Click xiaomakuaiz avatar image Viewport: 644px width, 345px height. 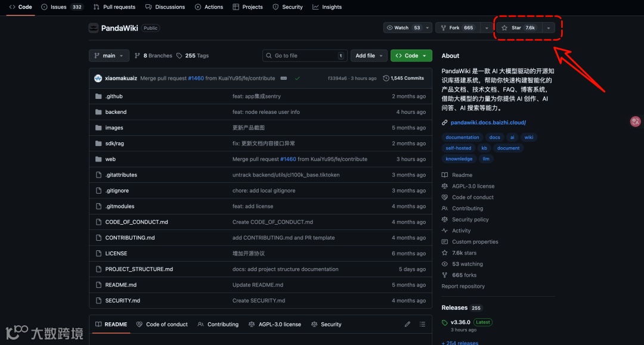click(x=98, y=78)
